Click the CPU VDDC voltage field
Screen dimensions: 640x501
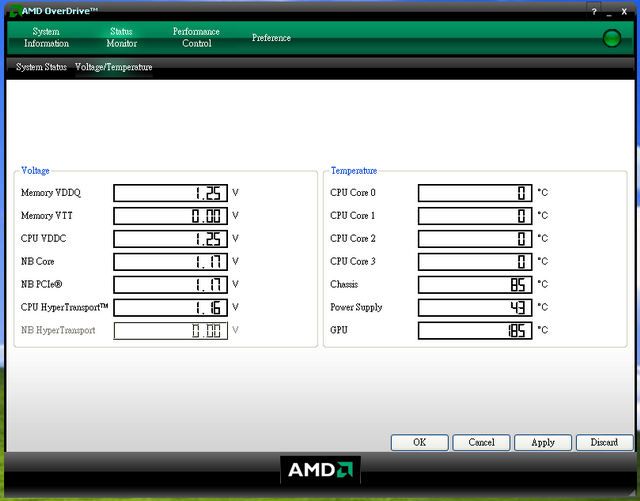[x=171, y=239]
